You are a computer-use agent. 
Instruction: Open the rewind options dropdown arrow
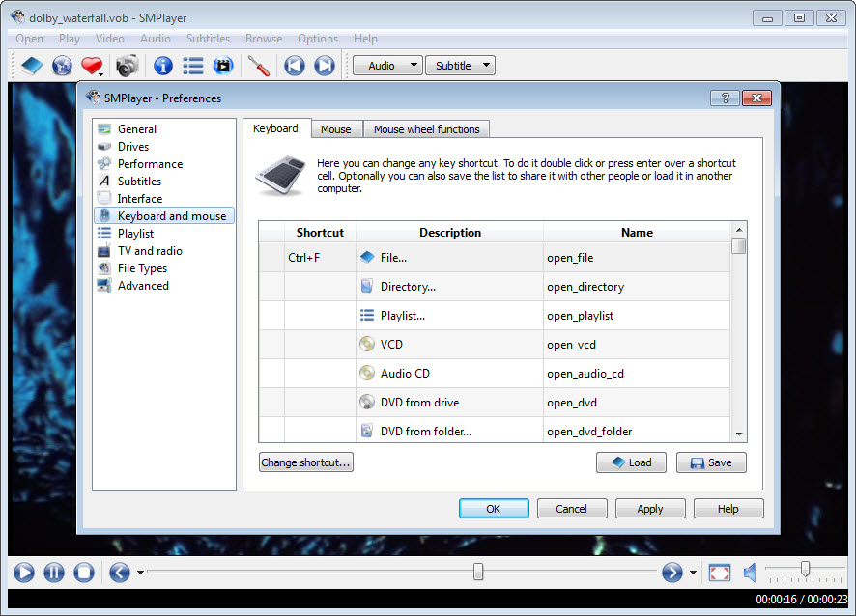(x=140, y=573)
